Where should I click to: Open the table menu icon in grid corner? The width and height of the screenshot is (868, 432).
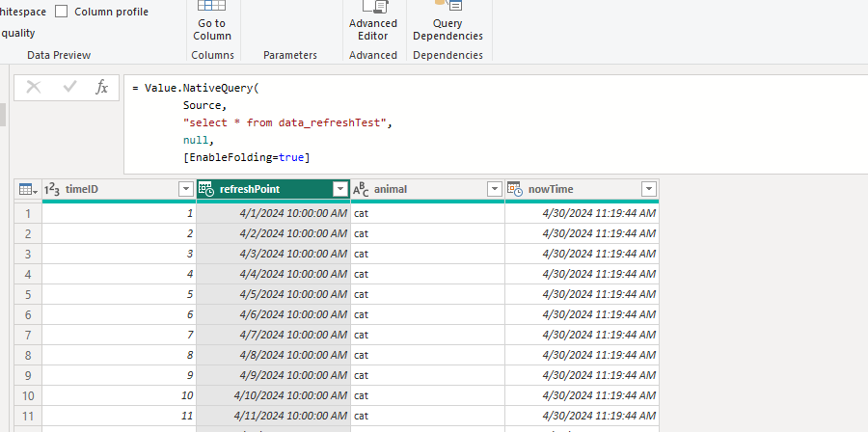28,190
